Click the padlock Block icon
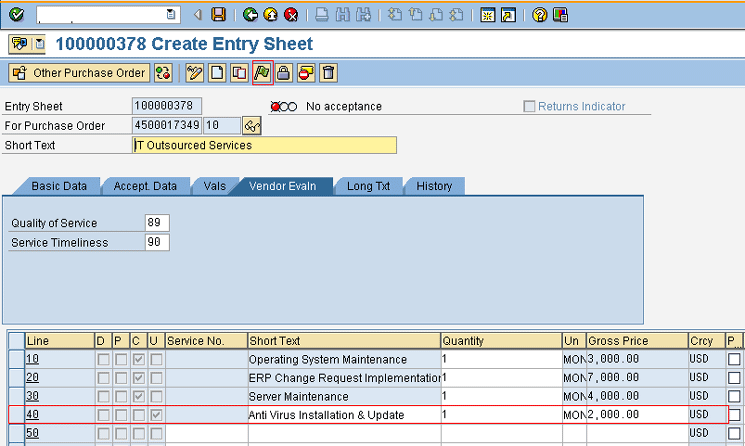 click(x=284, y=73)
